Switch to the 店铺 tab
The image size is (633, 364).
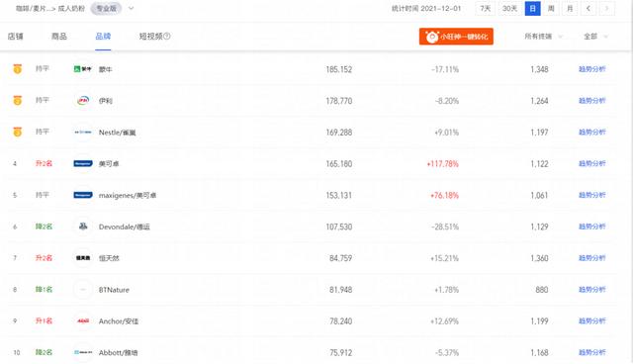coord(16,37)
